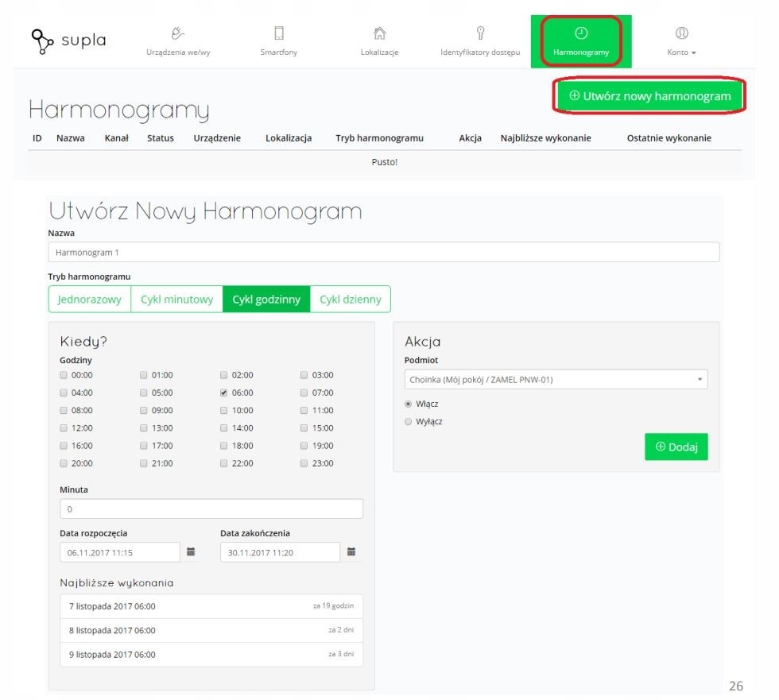
Task: Click the Nazwa column header
Action: pos(71,138)
